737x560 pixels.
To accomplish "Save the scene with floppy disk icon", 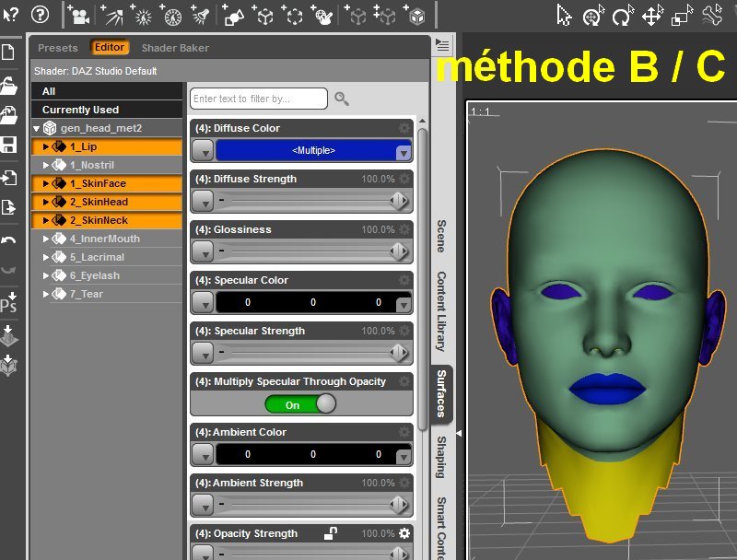I will click(8, 145).
